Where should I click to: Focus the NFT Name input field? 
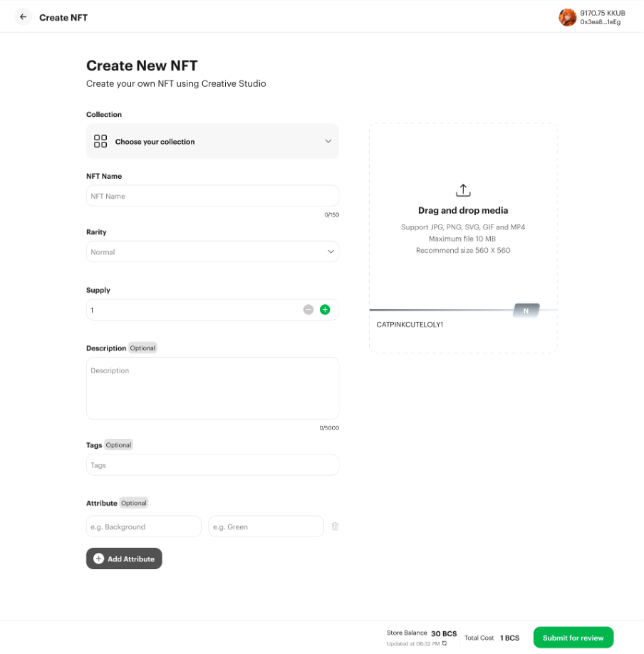point(212,196)
